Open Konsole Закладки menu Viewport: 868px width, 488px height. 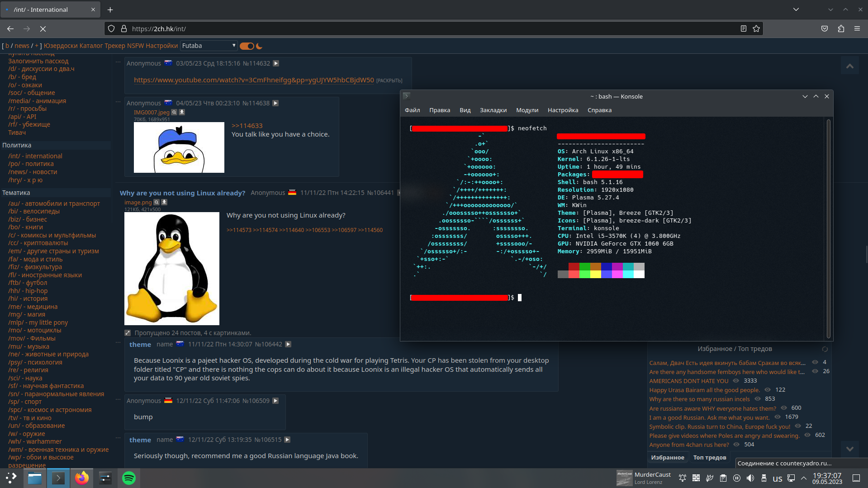[x=493, y=110]
